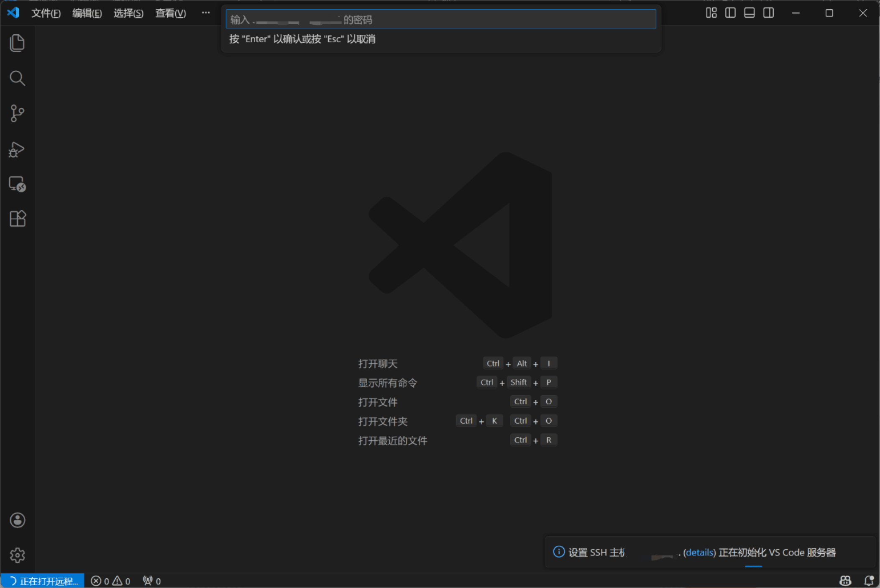
Task: Click the 正在打开远程 status bar indicator
Action: pyautogui.click(x=43, y=581)
